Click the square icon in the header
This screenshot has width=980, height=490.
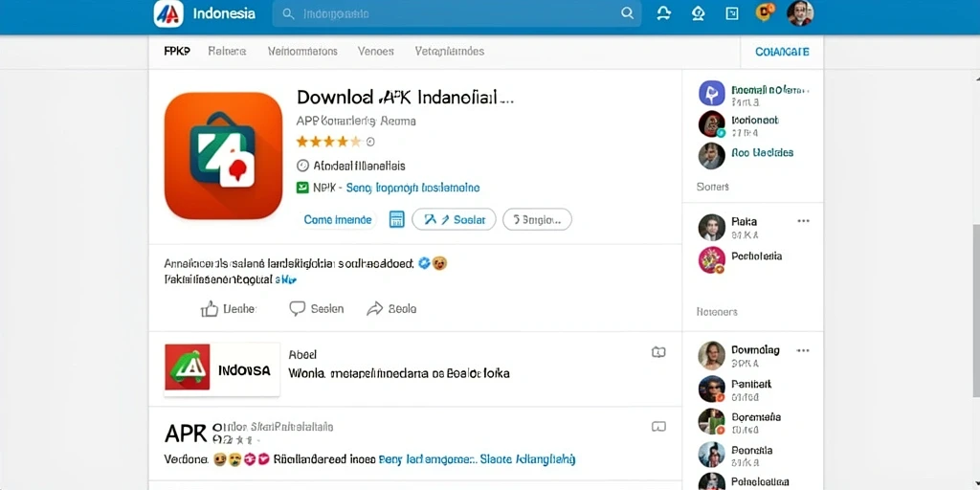pos(732,13)
